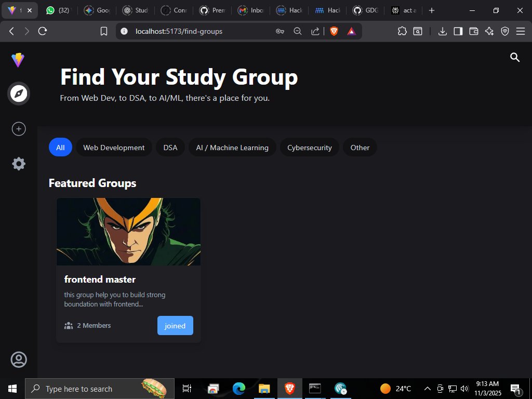Click the joined button on frontend master
This screenshot has width=532, height=399.
click(175, 325)
